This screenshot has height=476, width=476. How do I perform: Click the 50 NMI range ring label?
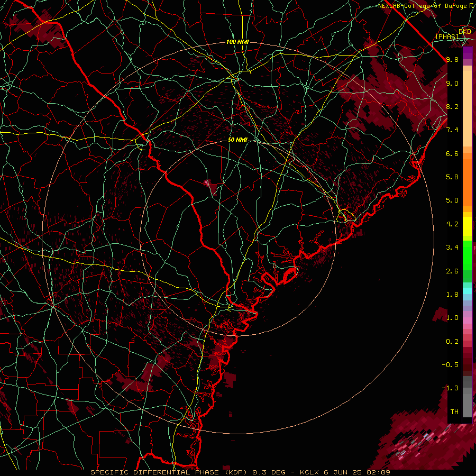[237, 140]
